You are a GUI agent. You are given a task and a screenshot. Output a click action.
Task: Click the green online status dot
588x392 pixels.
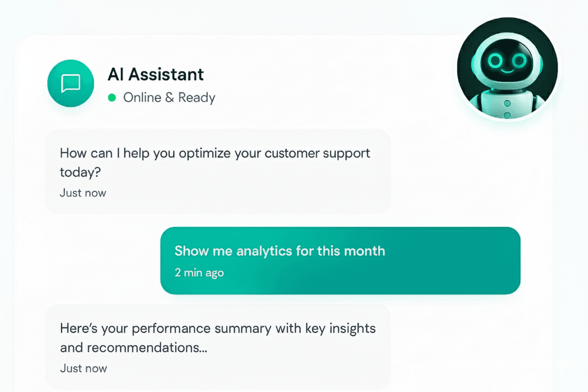[112, 98]
